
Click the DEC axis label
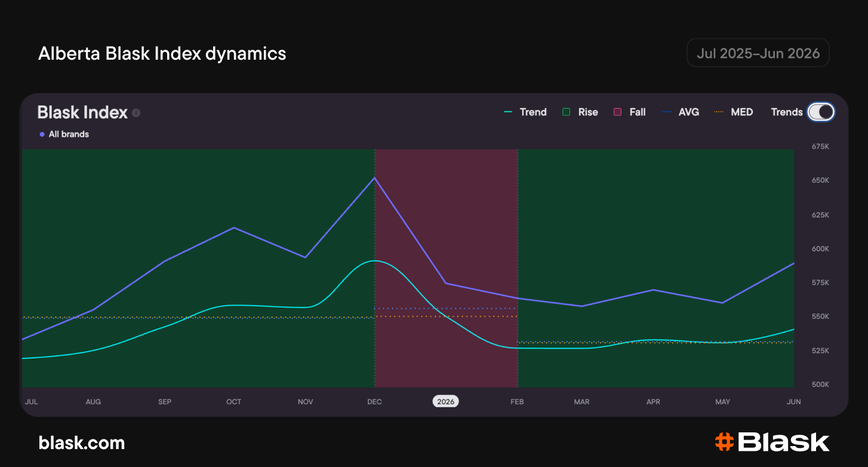click(x=375, y=402)
